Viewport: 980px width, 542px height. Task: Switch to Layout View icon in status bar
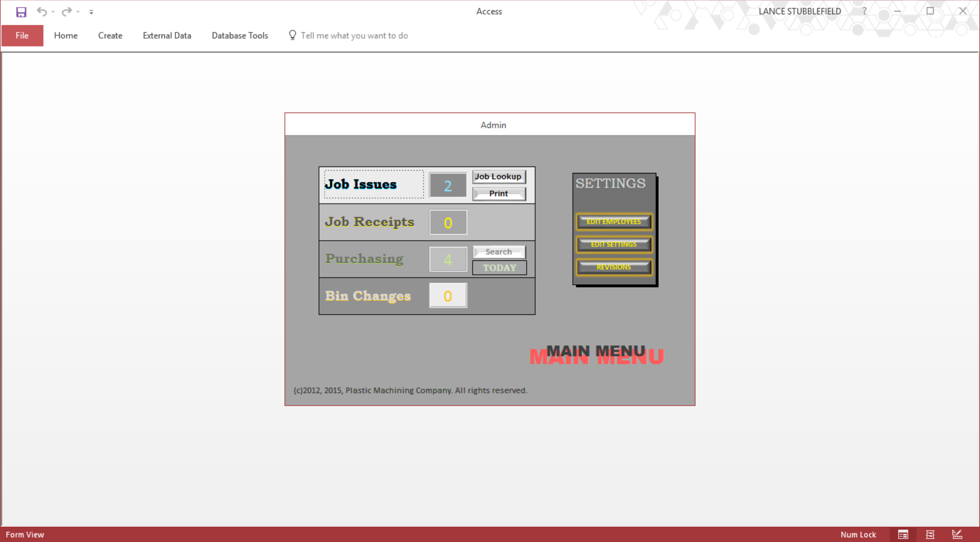(x=930, y=535)
